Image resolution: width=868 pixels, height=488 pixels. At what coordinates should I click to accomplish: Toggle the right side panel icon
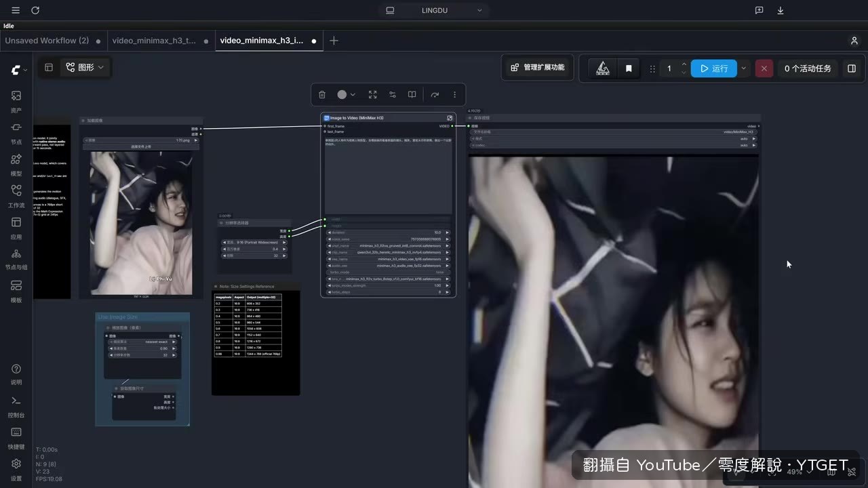pyautogui.click(x=852, y=68)
